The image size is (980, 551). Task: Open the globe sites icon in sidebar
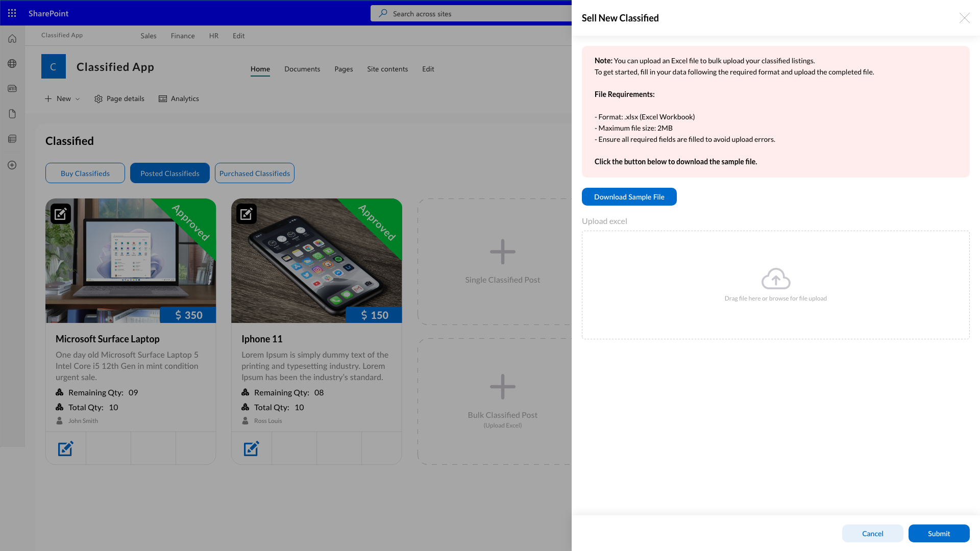[x=12, y=64]
